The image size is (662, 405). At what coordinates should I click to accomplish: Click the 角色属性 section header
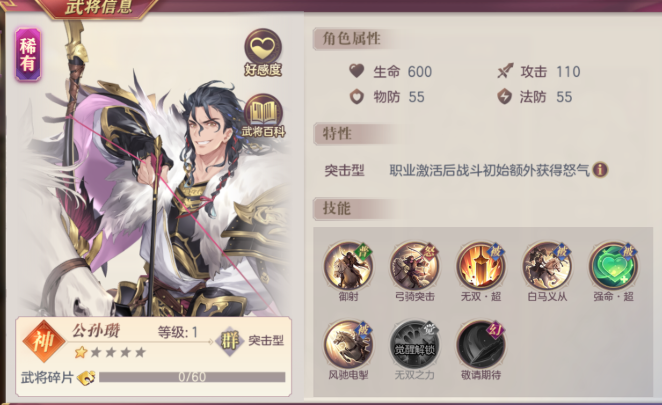[352, 39]
